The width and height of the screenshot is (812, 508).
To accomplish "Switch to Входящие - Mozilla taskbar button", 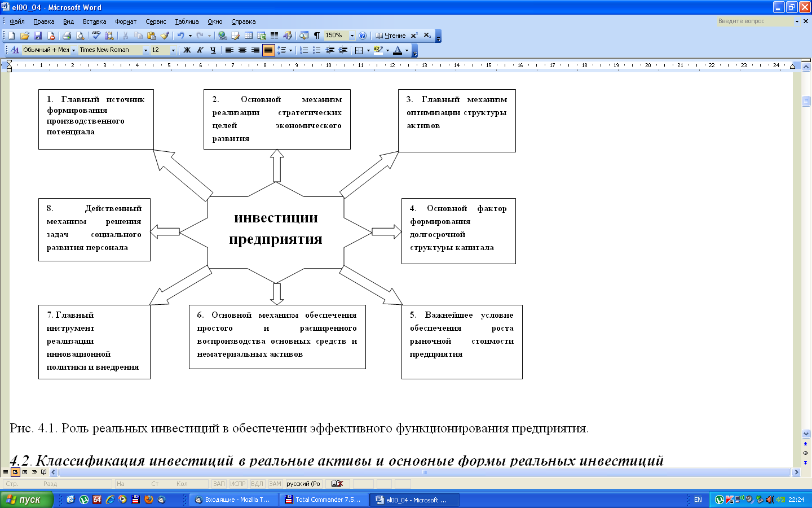I will [x=233, y=500].
